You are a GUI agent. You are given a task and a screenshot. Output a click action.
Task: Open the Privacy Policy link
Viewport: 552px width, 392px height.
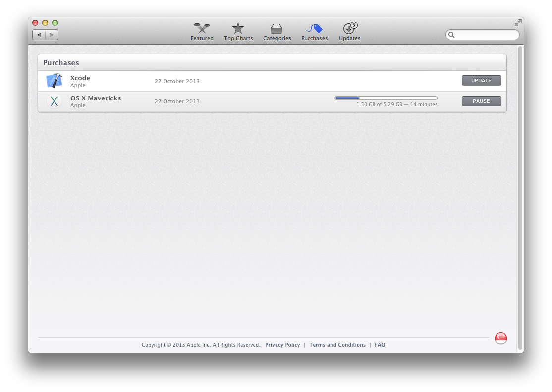282,345
